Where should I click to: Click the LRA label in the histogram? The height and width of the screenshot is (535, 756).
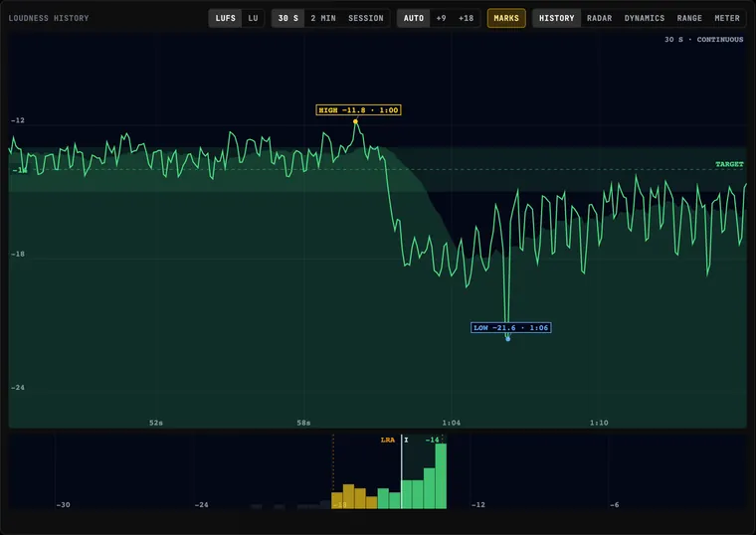click(388, 441)
